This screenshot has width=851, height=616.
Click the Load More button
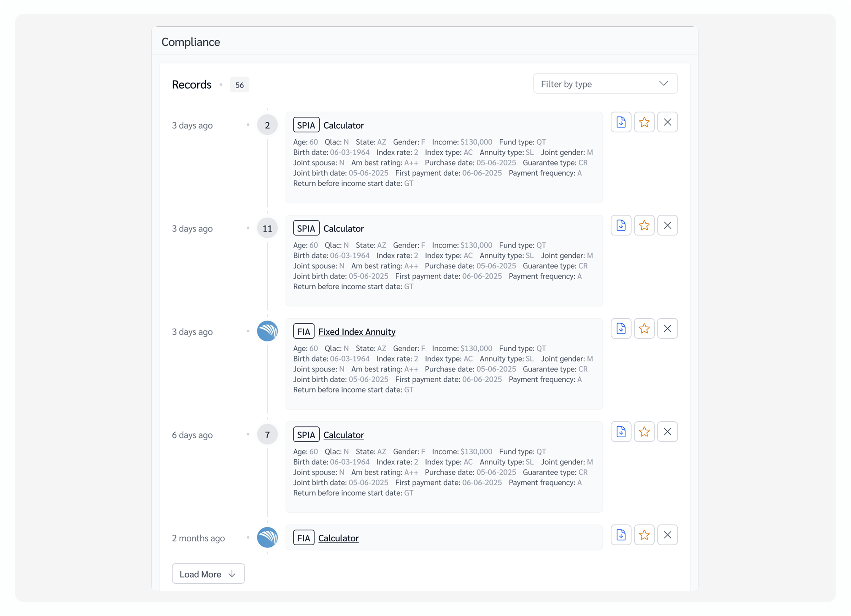click(x=208, y=574)
